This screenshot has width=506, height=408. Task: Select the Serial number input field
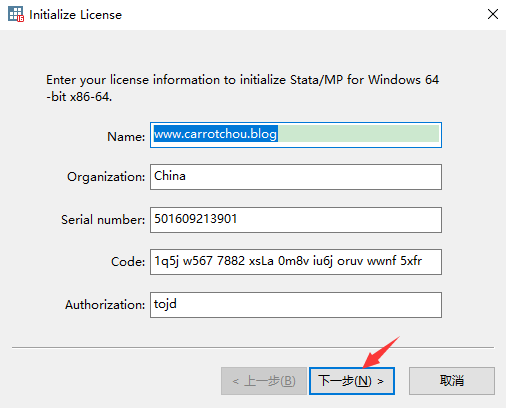pos(296,220)
